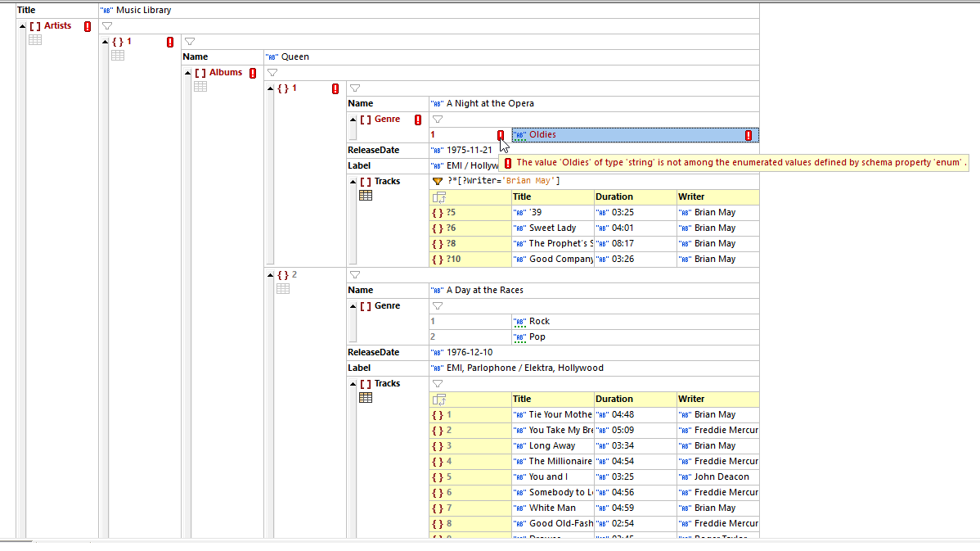This screenshot has height=551, width=980.
Task: Select track row ?5 header
Action: [470, 213]
